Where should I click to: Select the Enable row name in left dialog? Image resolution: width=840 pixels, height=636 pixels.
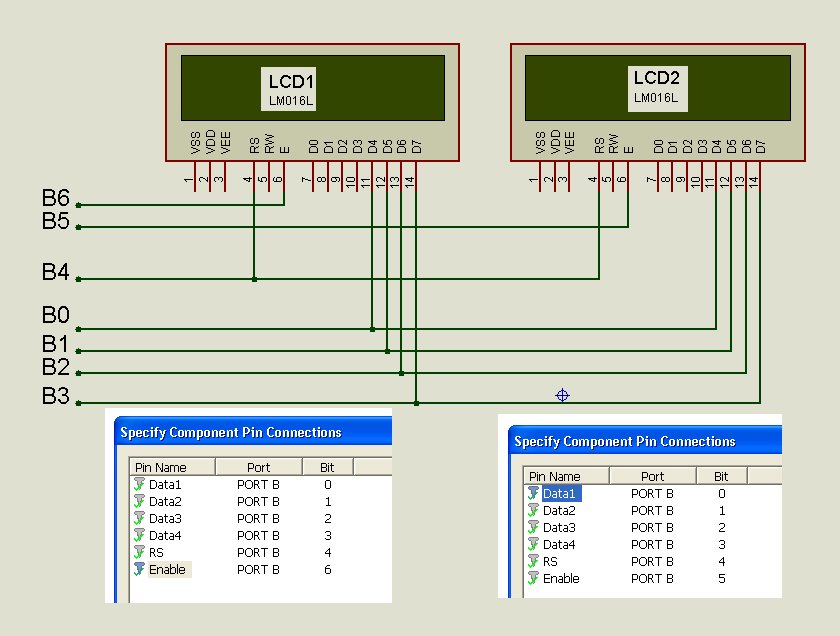(x=168, y=570)
